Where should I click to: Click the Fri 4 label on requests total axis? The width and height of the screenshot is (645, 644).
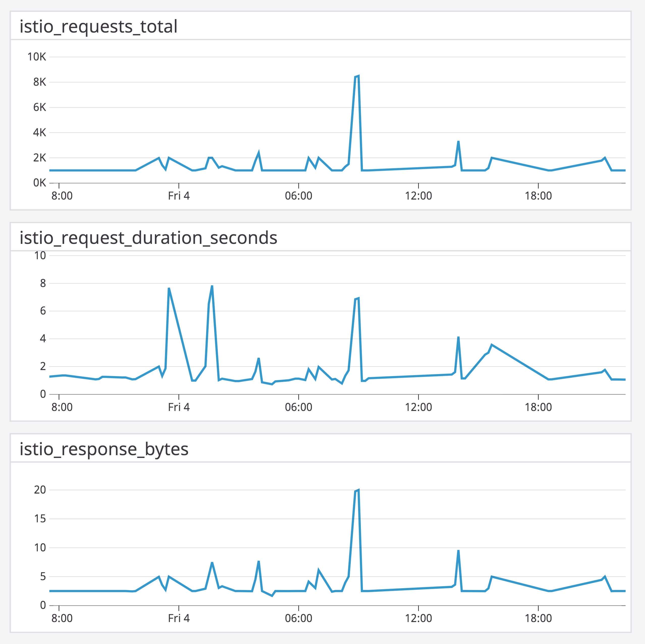pos(179,196)
